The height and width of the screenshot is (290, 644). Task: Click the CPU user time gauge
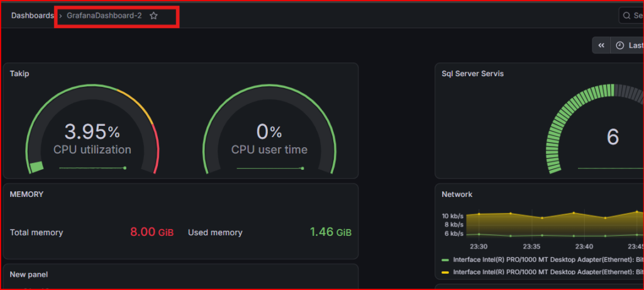(269, 130)
